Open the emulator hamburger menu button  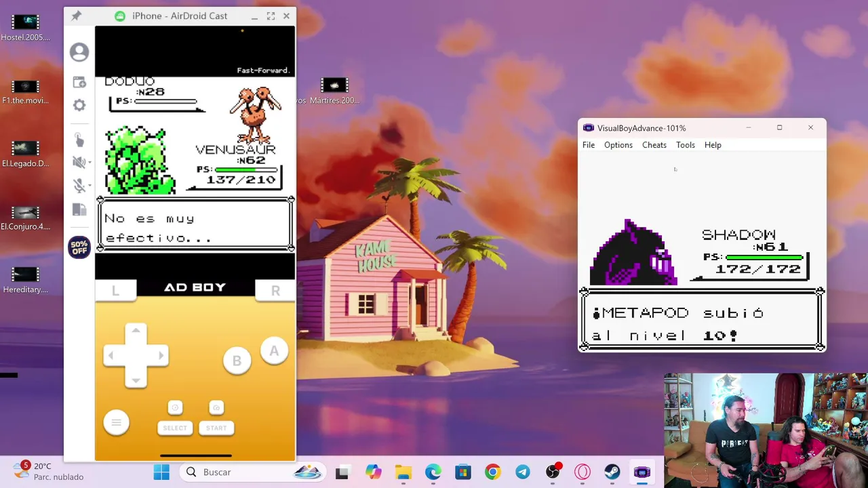tap(116, 423)
